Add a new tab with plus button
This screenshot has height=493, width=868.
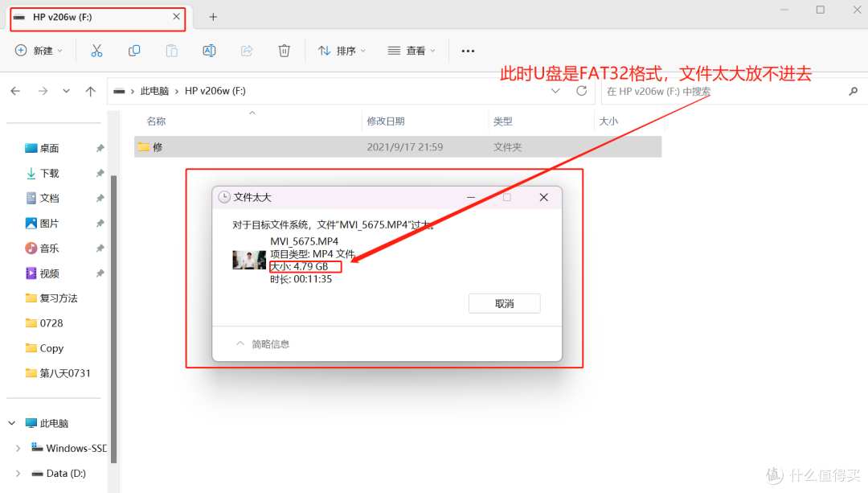pyautogui.click(x=213, y=17)
